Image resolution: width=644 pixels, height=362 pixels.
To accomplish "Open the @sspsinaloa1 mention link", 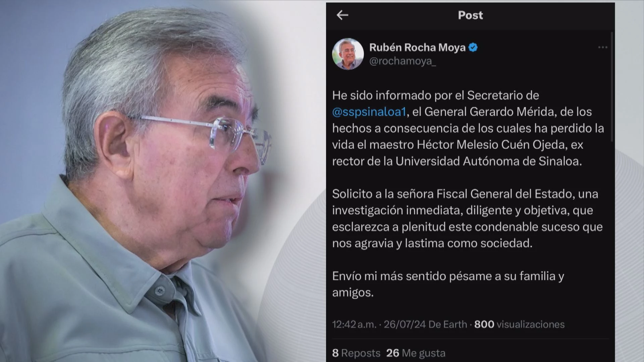I will pyautogui.click(x=369, y=112).
